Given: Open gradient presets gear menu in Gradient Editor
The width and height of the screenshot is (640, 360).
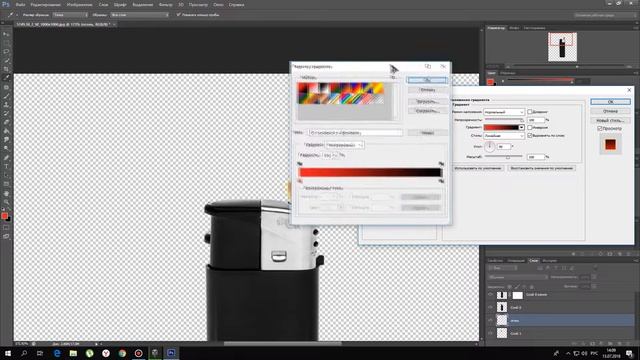Looking at the screenshot, I should pyautogui.click(x=393, y=77).
